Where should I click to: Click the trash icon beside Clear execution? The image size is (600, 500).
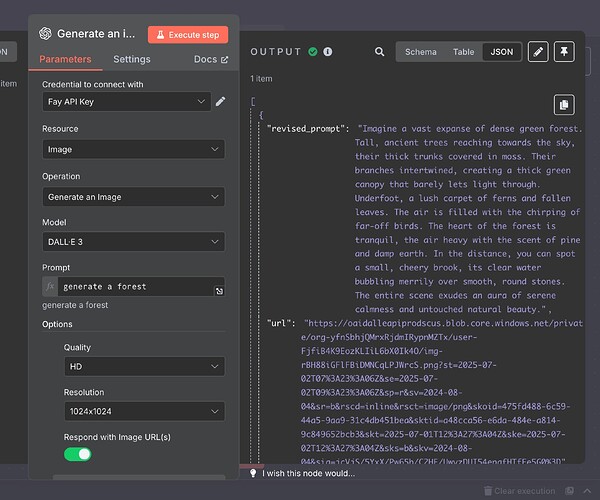488,491
